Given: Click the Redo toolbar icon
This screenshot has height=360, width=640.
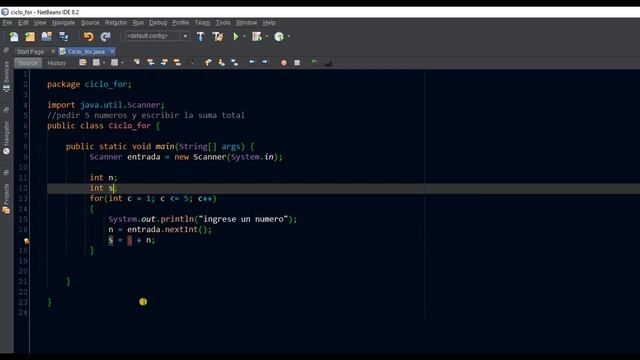Looking at the screenshot, I should (x=105, y=37).
